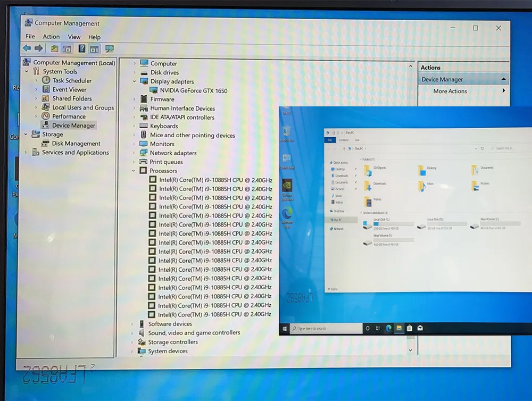Open the GeForce Experience desktop shortcut
The width and height of the screenshot is (532, 401).
pyautogui.click(x=287, y=190)
